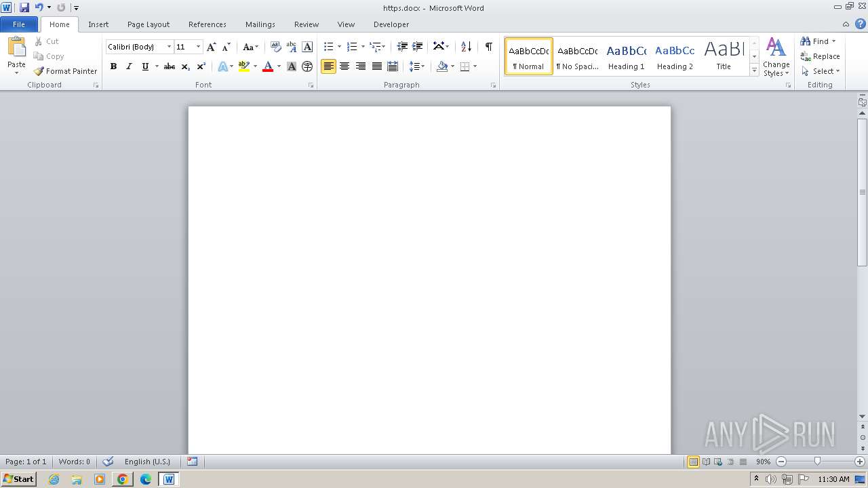Click the Bullets list icon

click(x=328, y=47)
